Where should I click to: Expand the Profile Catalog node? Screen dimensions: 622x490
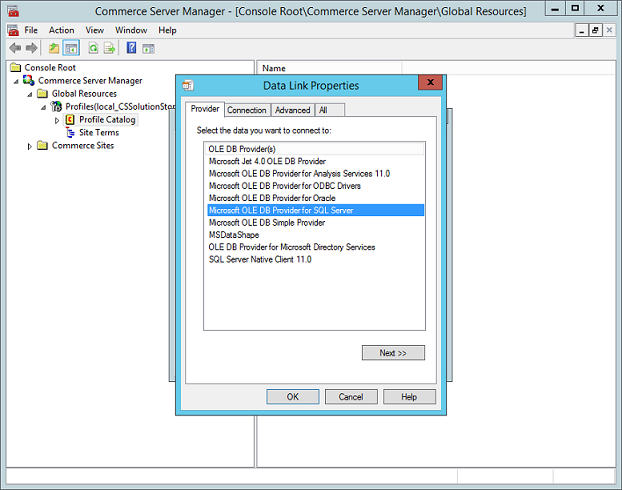click(57, 120)
